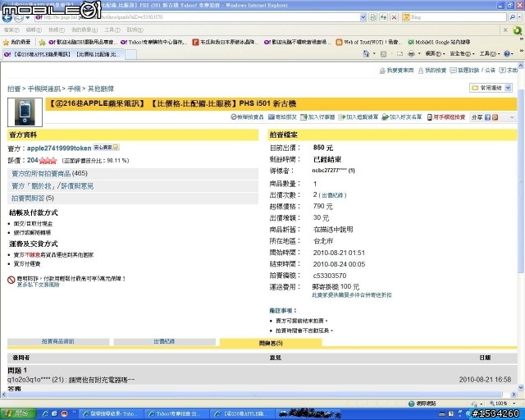Click the 更多私下交易風險 link
Viewport: 525px width, 420px height.
coord(39,285)
